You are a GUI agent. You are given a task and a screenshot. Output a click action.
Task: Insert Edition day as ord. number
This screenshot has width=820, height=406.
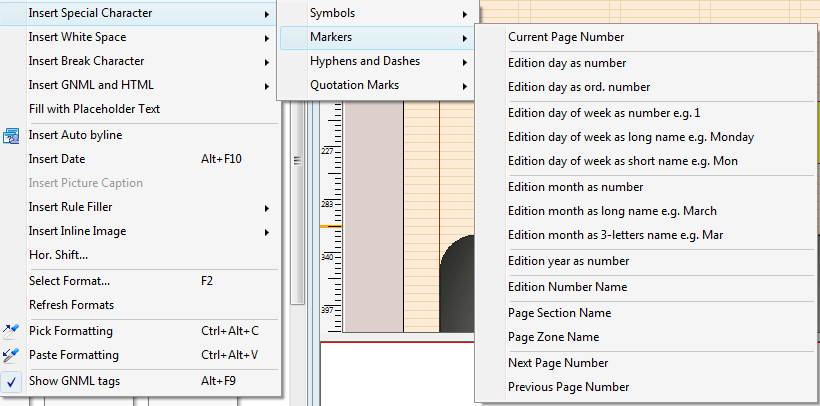[646, 87]
